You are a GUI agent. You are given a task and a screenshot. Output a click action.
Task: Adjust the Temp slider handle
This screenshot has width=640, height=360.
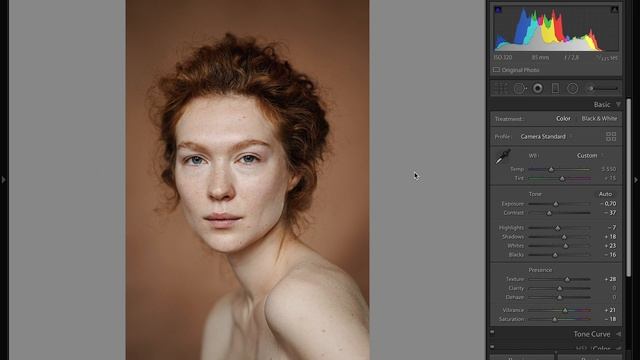point(551,169)
